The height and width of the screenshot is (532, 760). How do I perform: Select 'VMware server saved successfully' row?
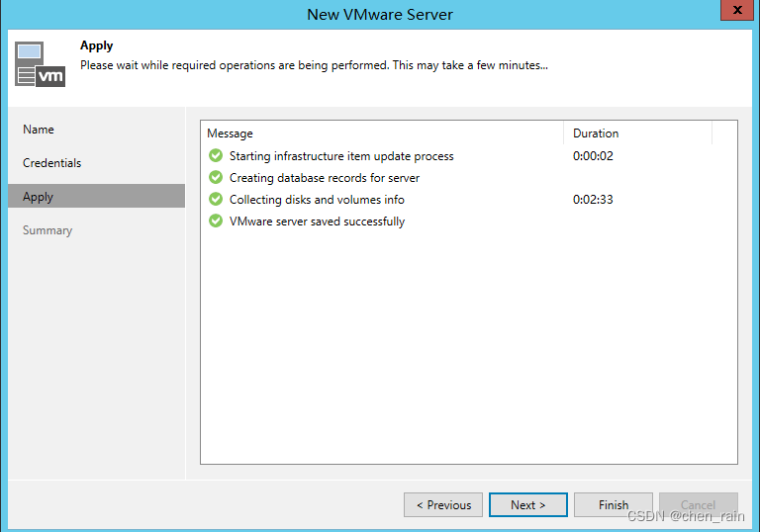pos(469,222)
